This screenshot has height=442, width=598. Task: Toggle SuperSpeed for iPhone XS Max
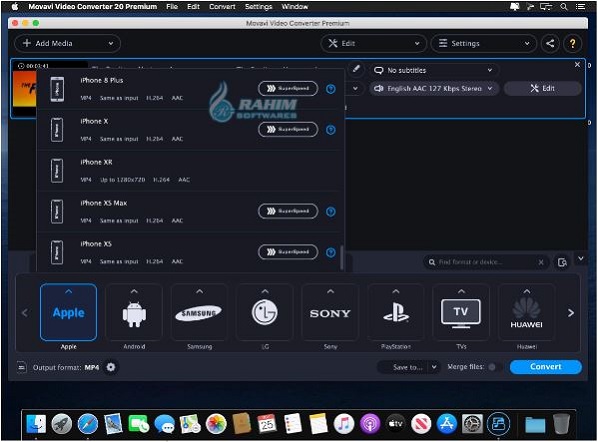pos(288,211)
